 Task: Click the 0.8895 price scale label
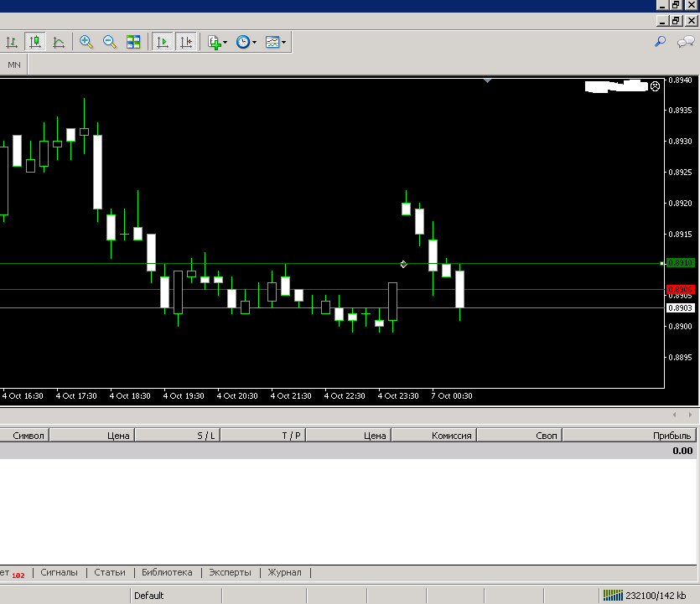pyautogui.click(x=680, y=358)
